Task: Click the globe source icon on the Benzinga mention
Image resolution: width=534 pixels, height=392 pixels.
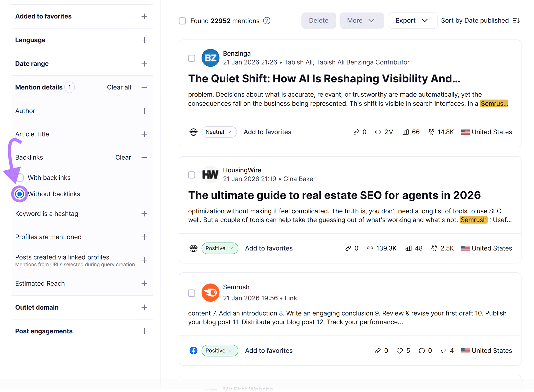Action: point(193,132)
